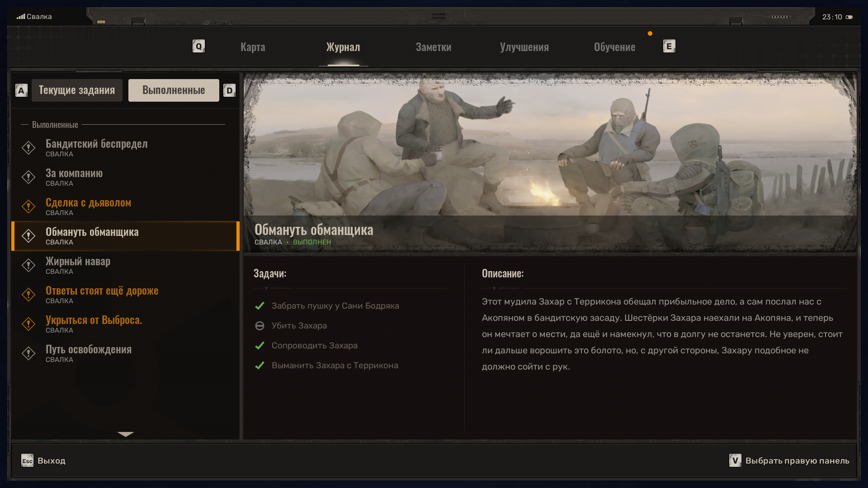Click Выход button with Esc key
This screenshot has width=868, height=488.
[x=43, y=460]
